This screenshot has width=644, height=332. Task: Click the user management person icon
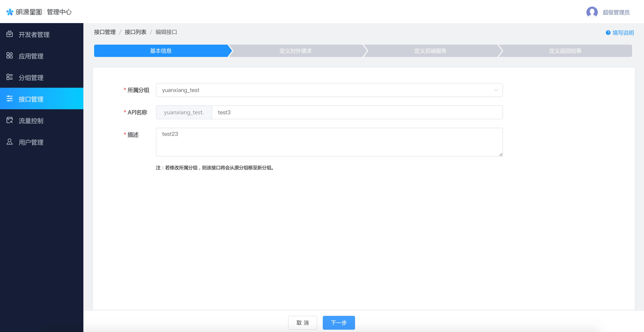[9, 142]
